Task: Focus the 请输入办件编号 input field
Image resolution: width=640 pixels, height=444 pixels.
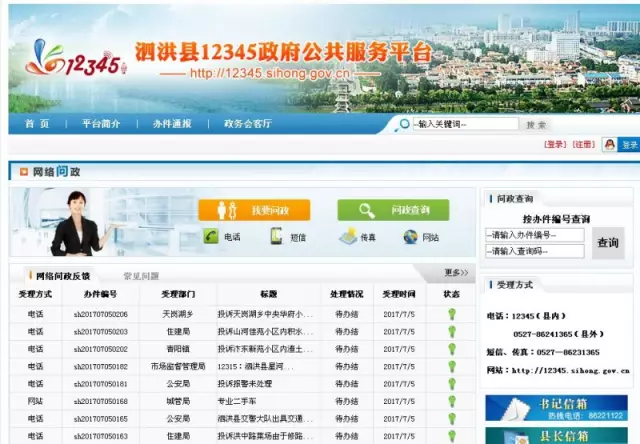Action: (535, 235)
